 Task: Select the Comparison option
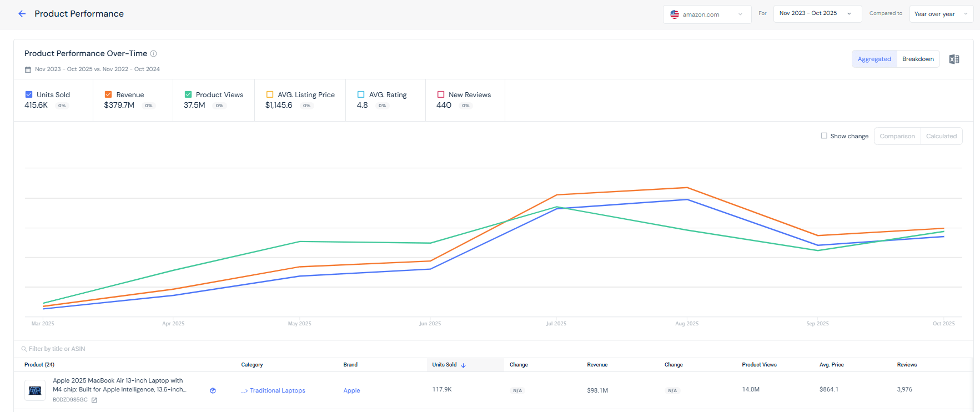coord(897,136)
